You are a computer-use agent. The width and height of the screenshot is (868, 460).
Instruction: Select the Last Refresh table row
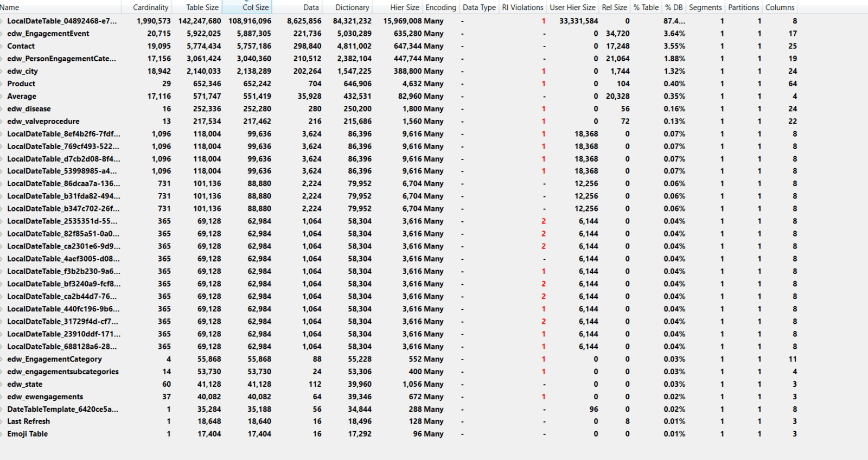pos(399,421)
